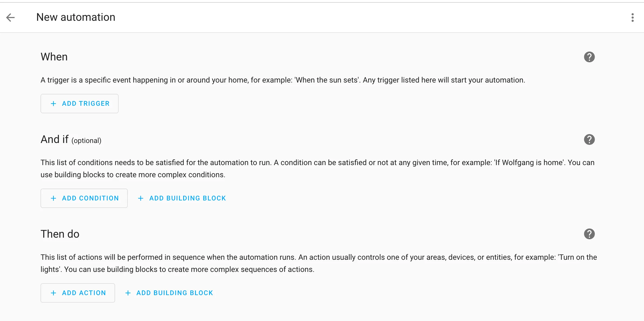Image resolution: width=644 pixels, height=321 pixels.
Task: Open help for the And if section
Action: [589, 139]
